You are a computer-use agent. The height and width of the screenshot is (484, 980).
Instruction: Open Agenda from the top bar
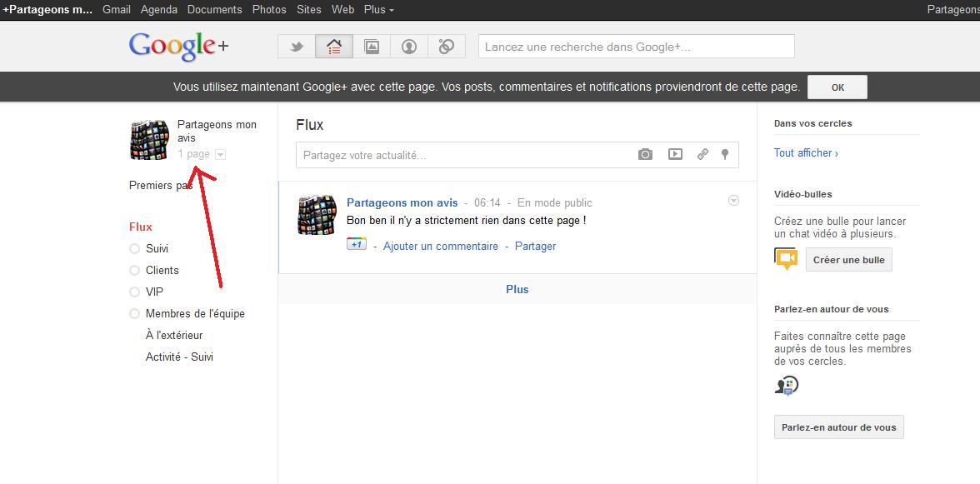tap(158, 9)
